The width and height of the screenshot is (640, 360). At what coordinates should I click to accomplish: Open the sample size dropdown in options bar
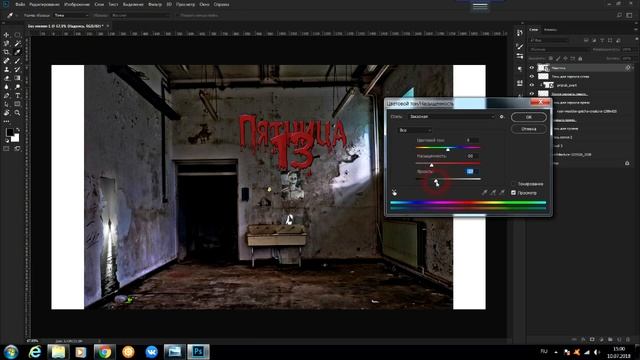pos(71,16)
